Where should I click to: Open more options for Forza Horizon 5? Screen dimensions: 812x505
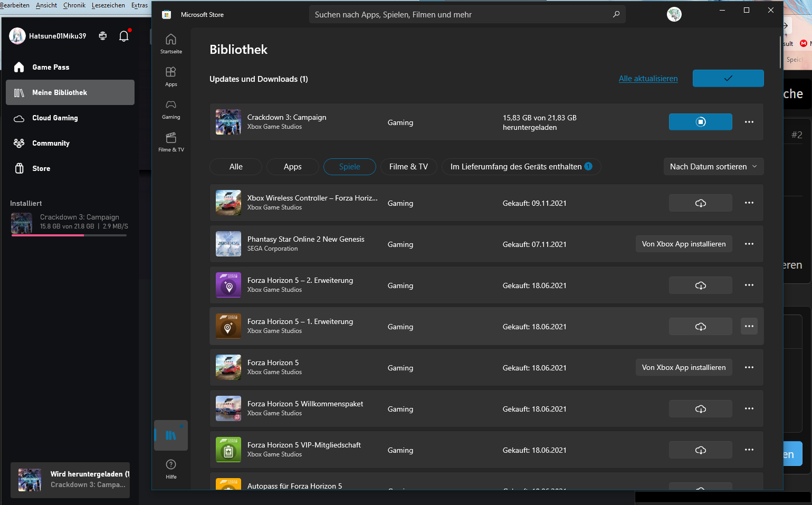(749, 368)
